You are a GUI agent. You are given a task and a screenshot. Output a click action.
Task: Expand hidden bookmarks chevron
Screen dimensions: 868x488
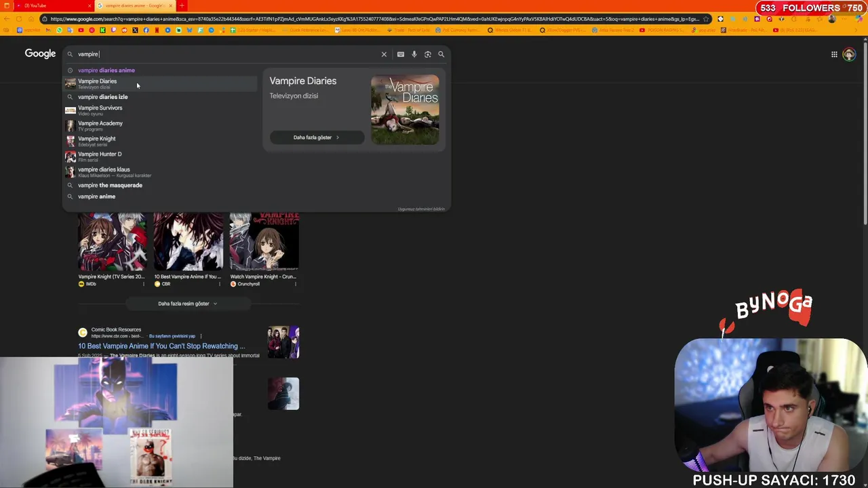tap(856, 30)
